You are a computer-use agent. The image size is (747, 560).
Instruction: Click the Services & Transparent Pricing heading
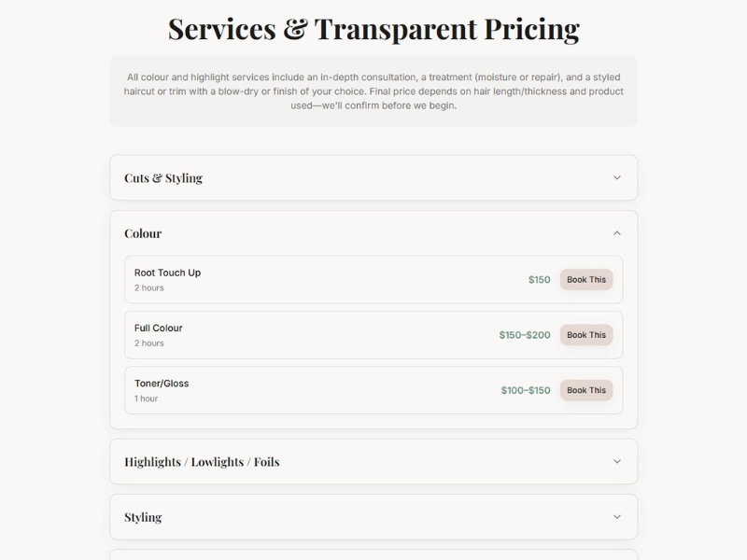pyautogui.click(x=373, y=29)
